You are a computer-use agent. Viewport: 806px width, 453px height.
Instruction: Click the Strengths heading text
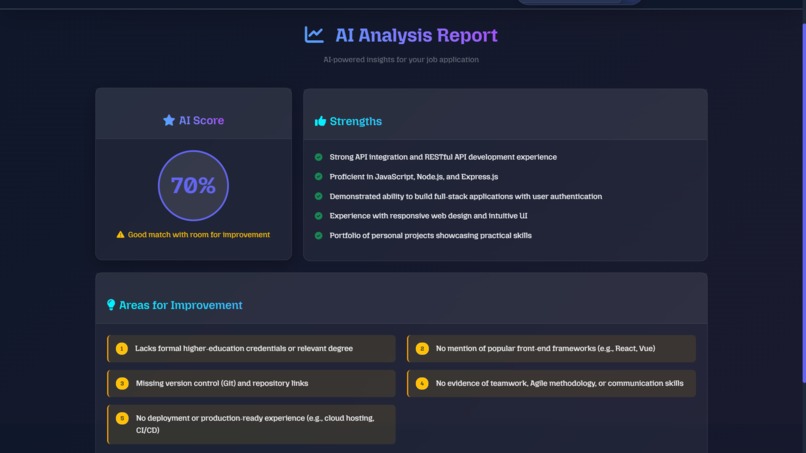(356, 121)
